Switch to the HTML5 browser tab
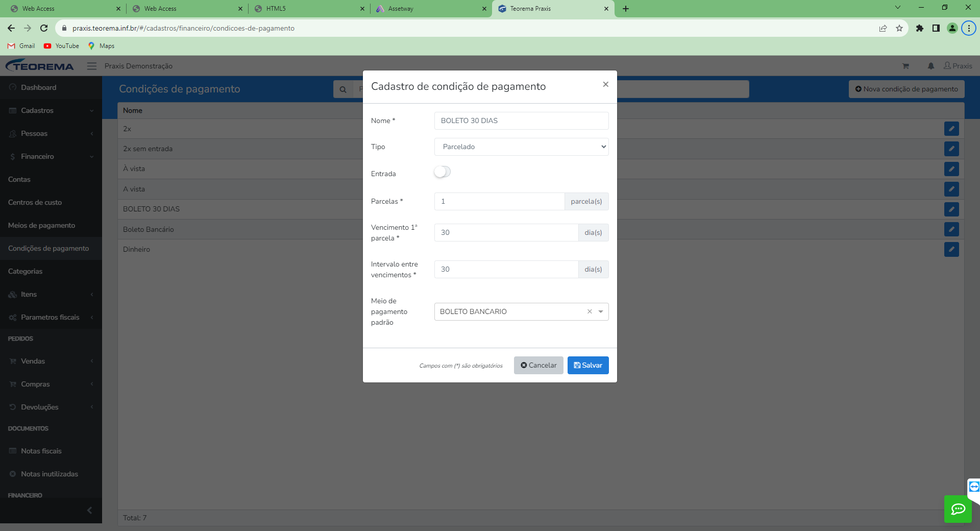Viewport: 980px width, 531px height. coord(309,9)
